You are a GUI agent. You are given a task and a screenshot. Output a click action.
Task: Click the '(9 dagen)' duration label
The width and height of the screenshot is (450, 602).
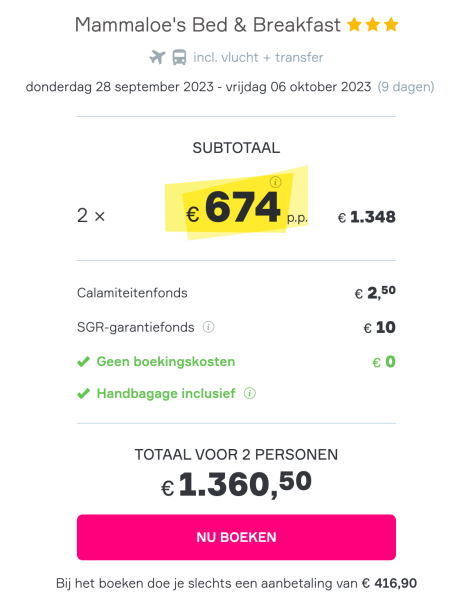coord(406,87)
